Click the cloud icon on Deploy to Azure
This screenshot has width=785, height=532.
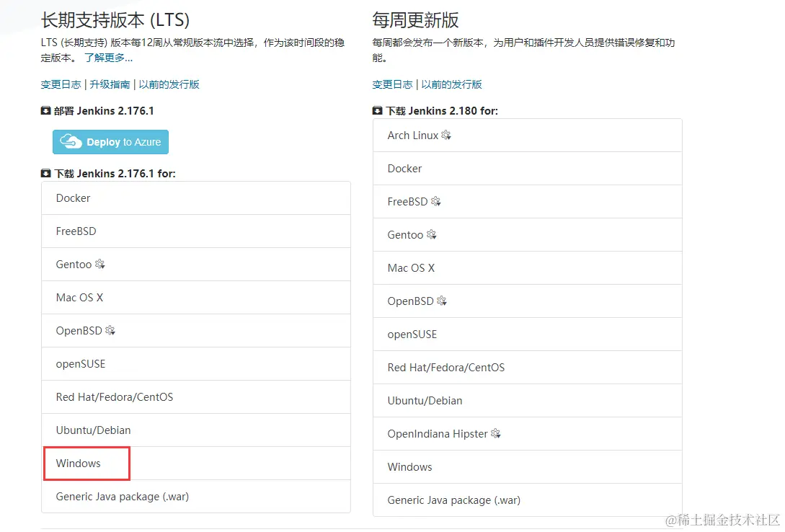pos(71,141)
